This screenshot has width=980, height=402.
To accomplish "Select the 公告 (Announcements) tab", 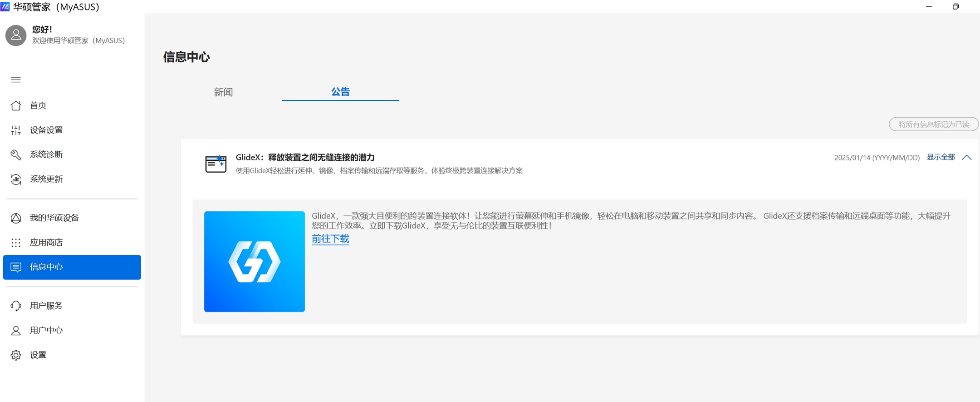I will (x=340, y=92).
